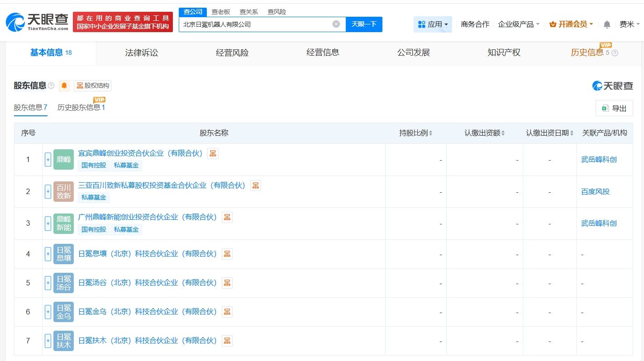The width and height of the screenshot is (644, 361).
Task: Open equity structure icon for 宜宾鼎峰创业投资合伙企业
Action: pyautogui.click(x=213, y=153)
